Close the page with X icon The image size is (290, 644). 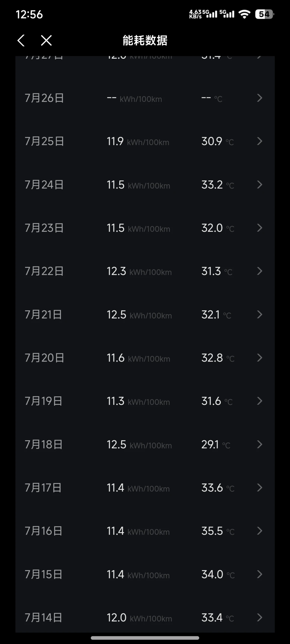click(x=46, y=40)
